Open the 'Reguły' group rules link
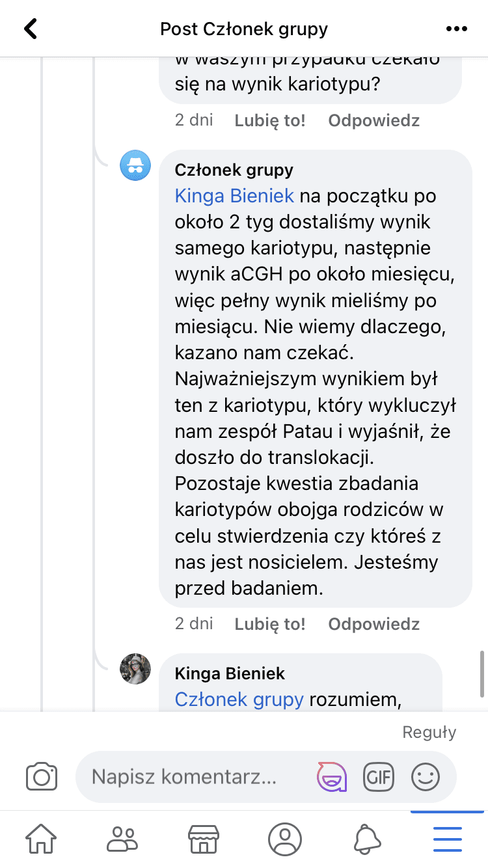488x868 pixels. tap(429, 732)
